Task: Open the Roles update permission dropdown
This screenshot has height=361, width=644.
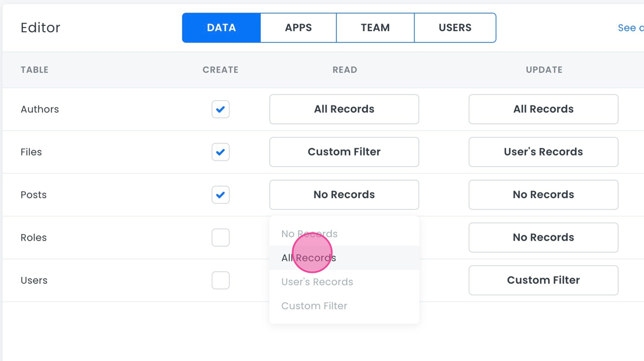Action: coord(543,237)
